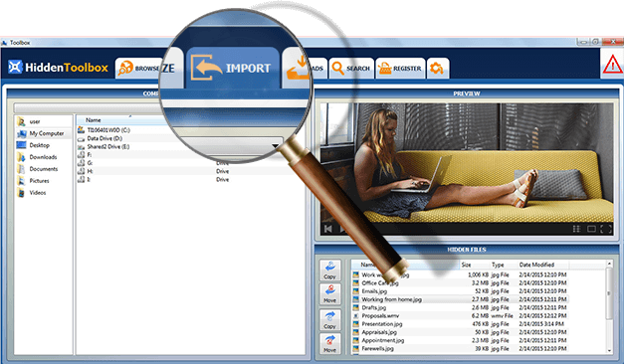Image resolution: width=624 pixels, height=364 pixels.
Task: Enter fullscreen preview mode
Action: [x=606, y=229]
